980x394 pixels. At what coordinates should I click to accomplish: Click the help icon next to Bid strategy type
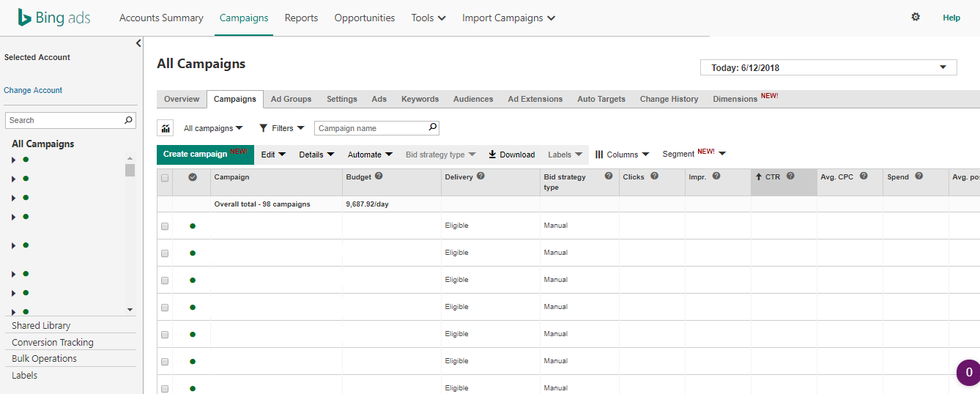pyautogui.click(x=609, y=176)
